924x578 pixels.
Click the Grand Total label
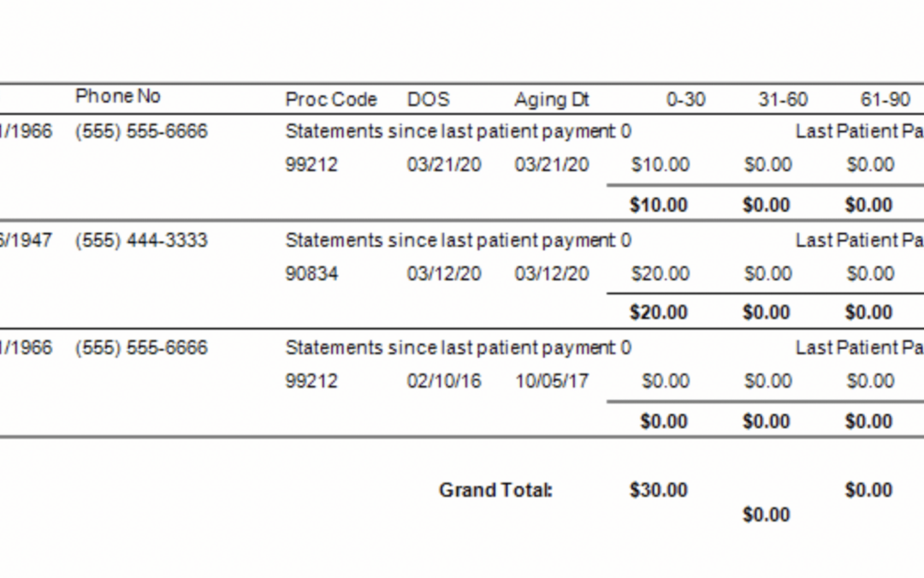coord(495,490)
